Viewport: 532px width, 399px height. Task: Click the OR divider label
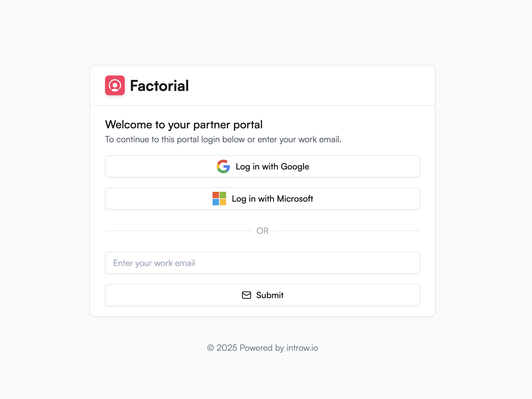263,230
